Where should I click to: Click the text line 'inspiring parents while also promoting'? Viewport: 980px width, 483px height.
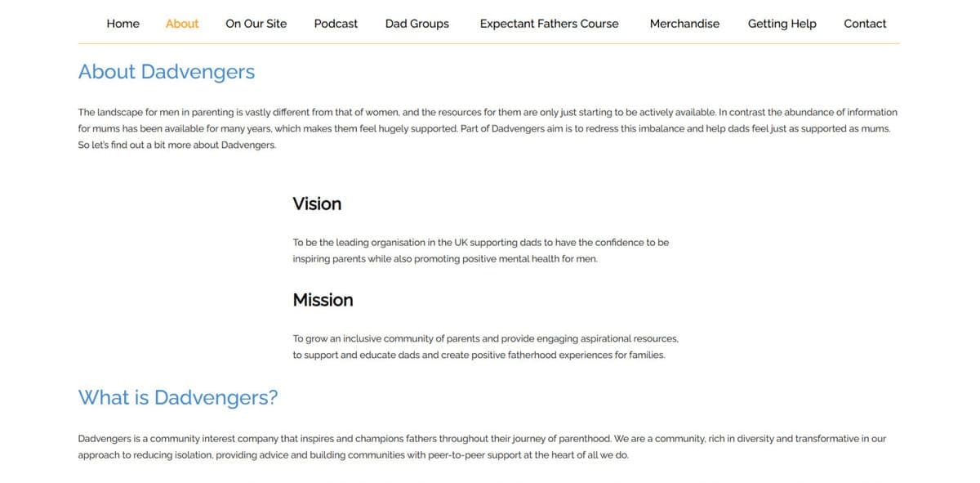pyautogui.click(x=445, y=259)
